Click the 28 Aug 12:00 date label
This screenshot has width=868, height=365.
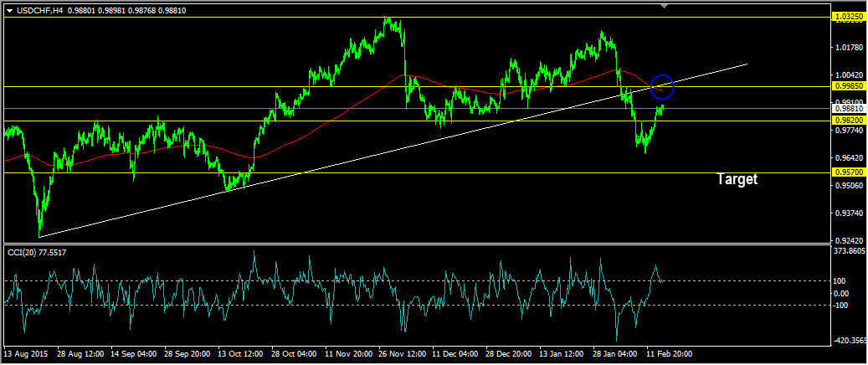[x=81, y=353]
